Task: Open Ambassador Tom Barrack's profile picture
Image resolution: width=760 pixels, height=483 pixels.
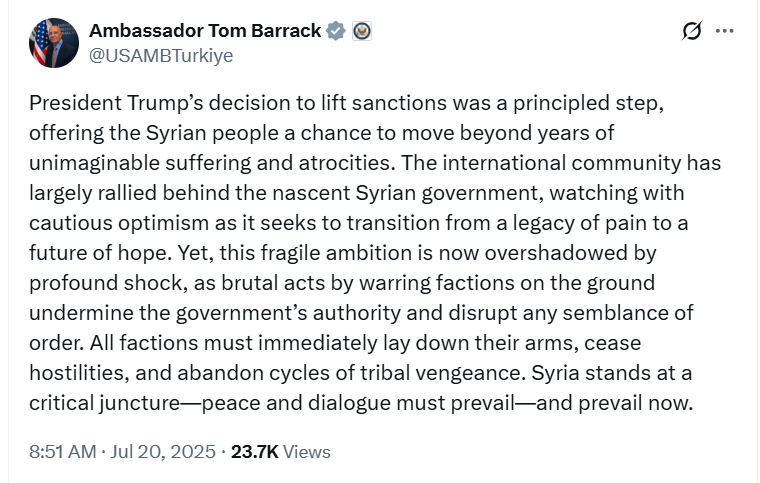Action: click(x=54, y=43)
